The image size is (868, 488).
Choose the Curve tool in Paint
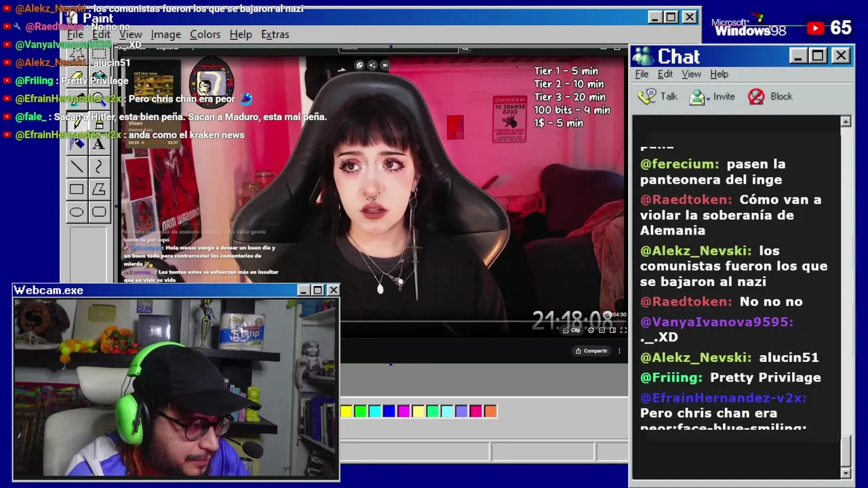click(99, 167)
